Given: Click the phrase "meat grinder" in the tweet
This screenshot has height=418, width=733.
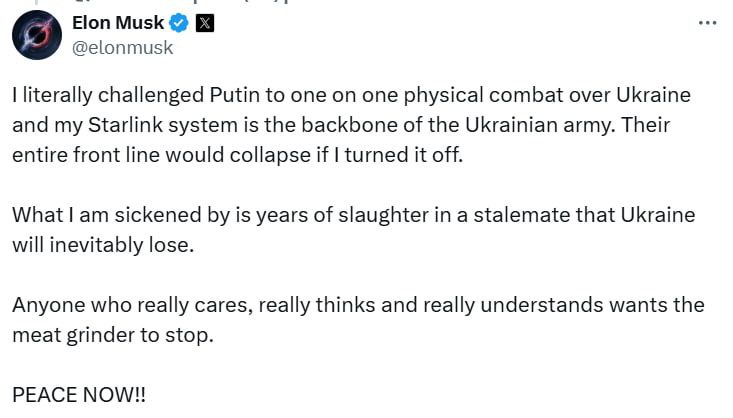Looking at the screenshot, I should point(77,334).
